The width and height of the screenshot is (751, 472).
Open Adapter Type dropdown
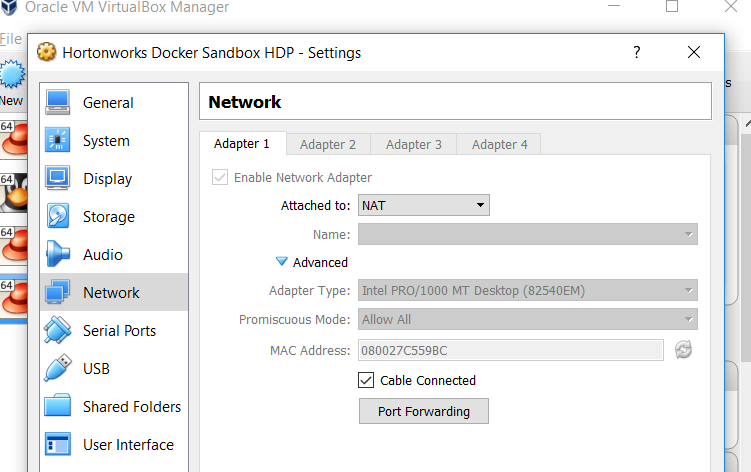(x=527, y=291)
